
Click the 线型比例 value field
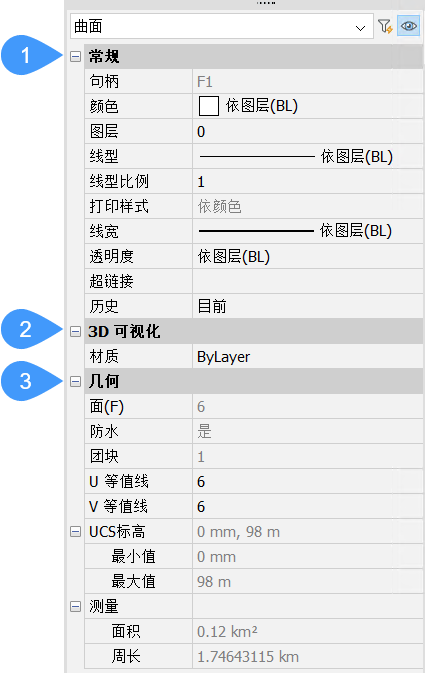(x=308, y=182)
